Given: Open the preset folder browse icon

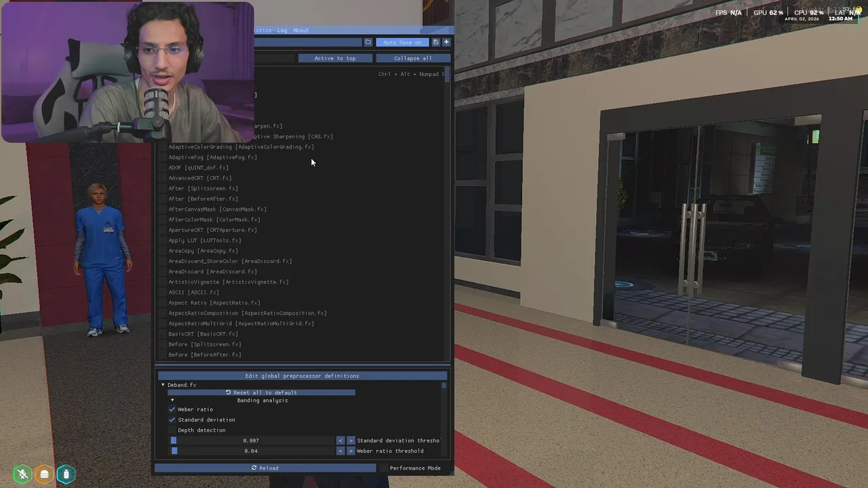Looking at the screenshot, I should pyautogui.click(x=368, y=42).
